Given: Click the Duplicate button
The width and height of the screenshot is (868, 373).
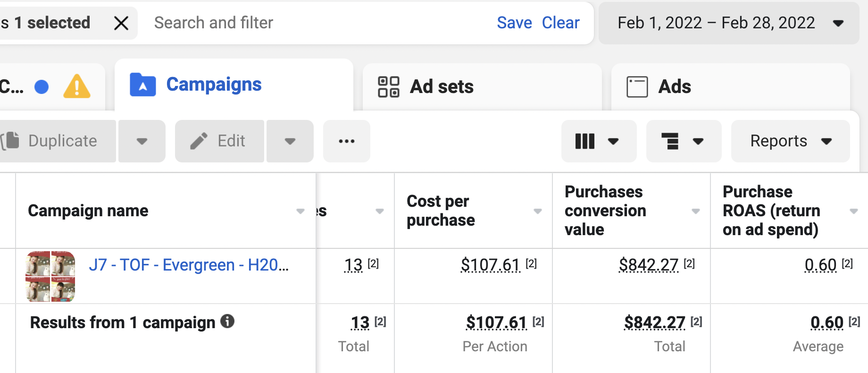Looking at the screenshot, I should [x=58, y=141].
